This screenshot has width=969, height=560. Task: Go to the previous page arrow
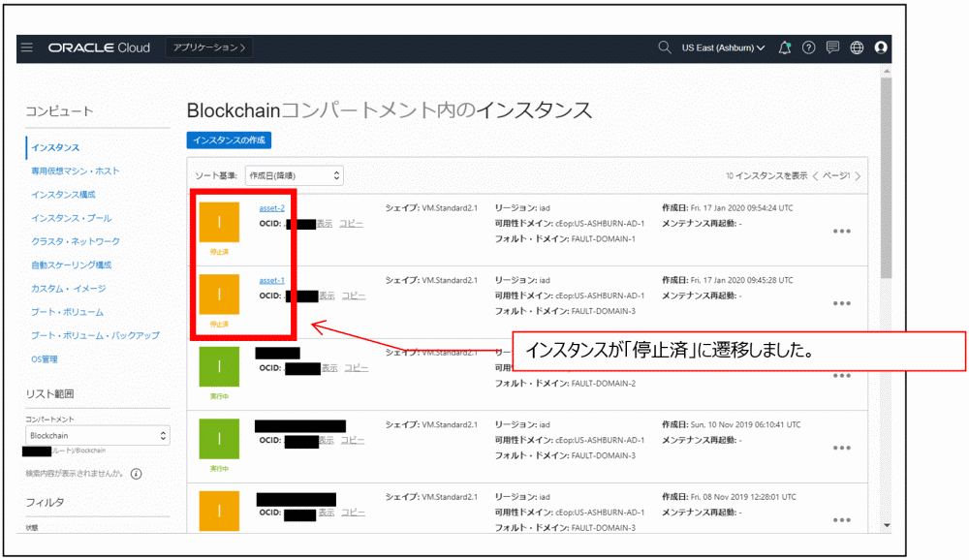coord(816,176)
